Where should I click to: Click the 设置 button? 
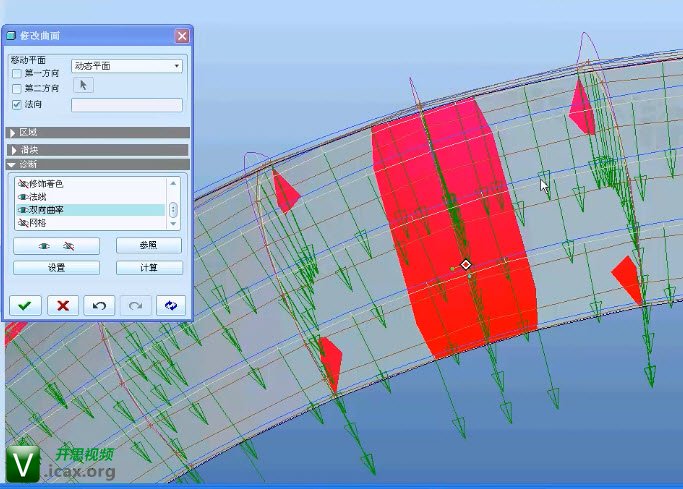(56, 268)
